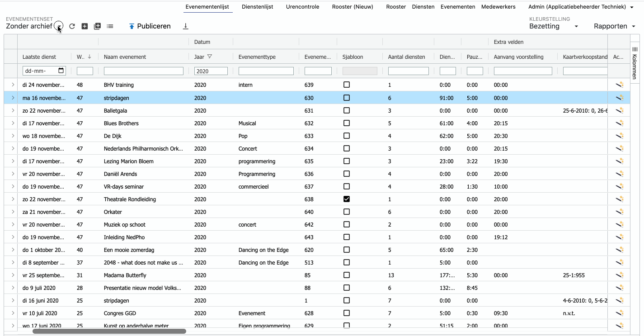The width and height of the screenshot is (644, 336).
Task: Click the action wand icon for Congres GGD
Action: tap(619, 312)
